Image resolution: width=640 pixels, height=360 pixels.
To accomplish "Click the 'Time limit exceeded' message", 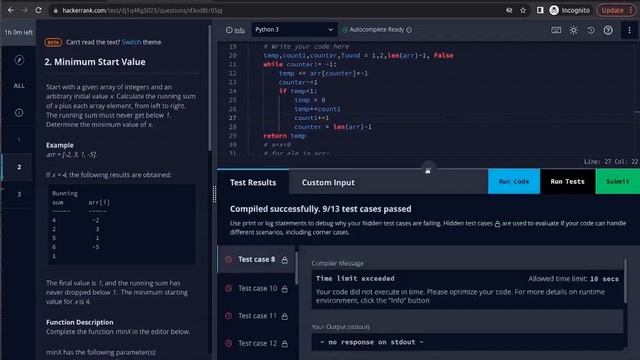I will pos(355,278).
